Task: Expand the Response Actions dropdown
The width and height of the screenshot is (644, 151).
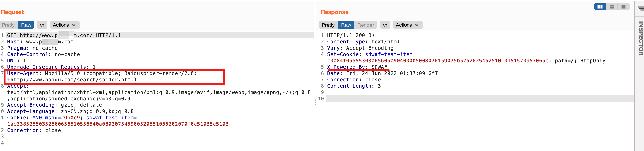Action: (x=407, y=25)
